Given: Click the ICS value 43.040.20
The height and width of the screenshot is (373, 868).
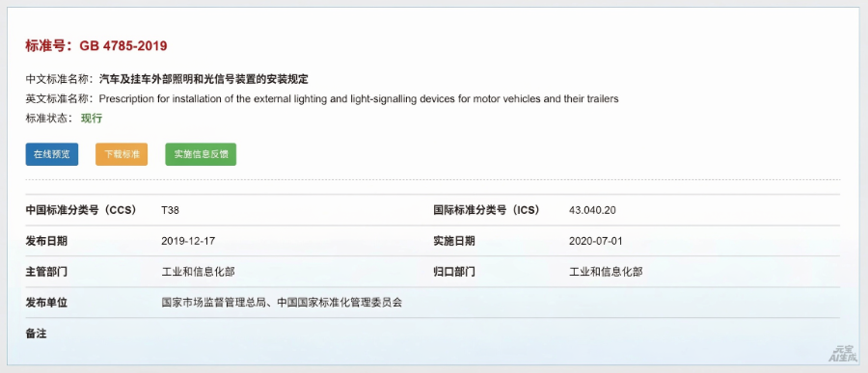Looking at the screenshot, I should [592, 210].
